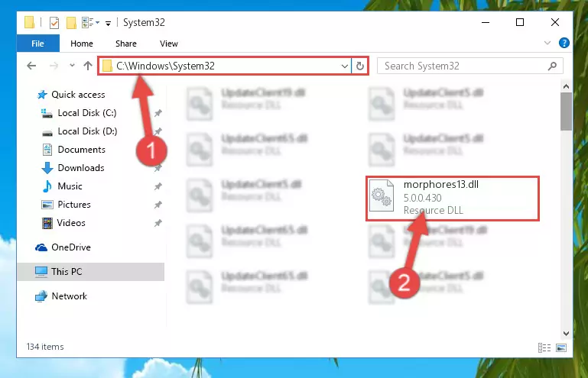
Task: Click the New folder quick access icon
Action: [x=71, y=23]
